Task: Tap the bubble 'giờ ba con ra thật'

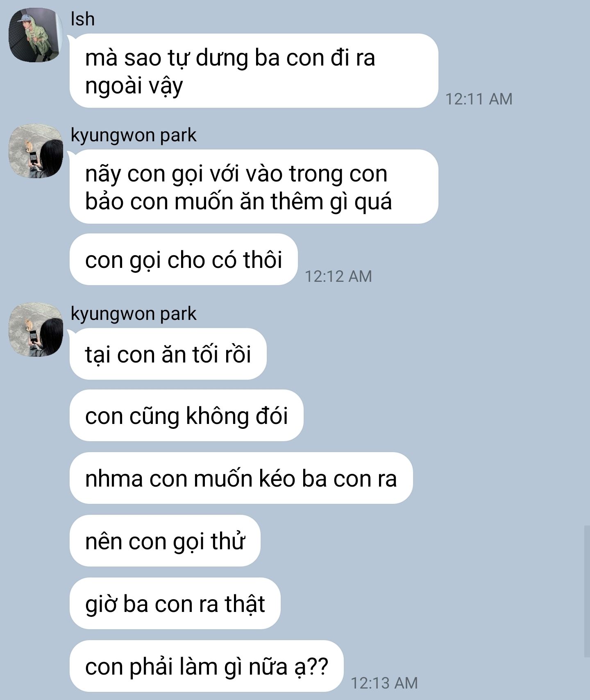Action: tap(175, 603)
